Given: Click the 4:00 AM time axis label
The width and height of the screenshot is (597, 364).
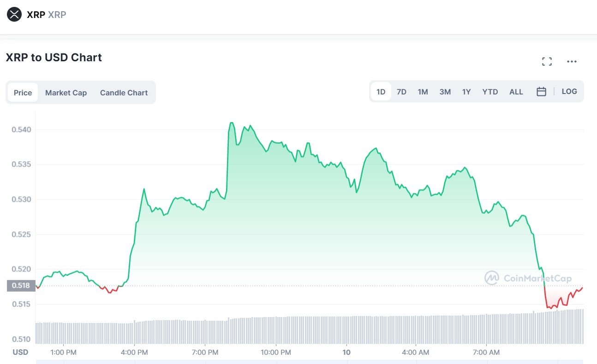Looking at the screenshot, I should (x=416, y=352).
